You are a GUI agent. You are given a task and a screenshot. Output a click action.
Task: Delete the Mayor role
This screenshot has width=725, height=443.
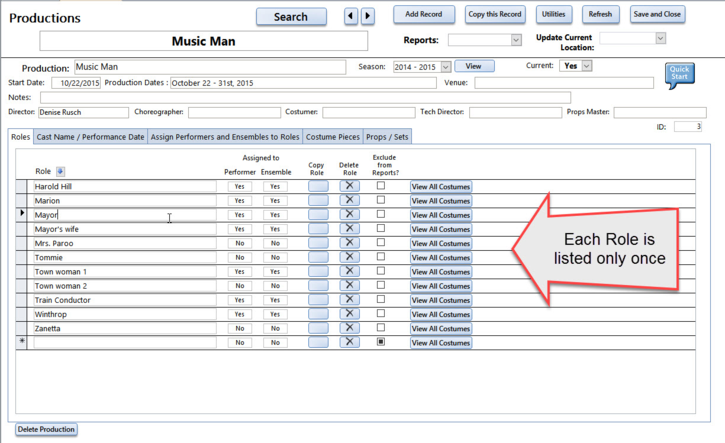(x=350, y=215)
